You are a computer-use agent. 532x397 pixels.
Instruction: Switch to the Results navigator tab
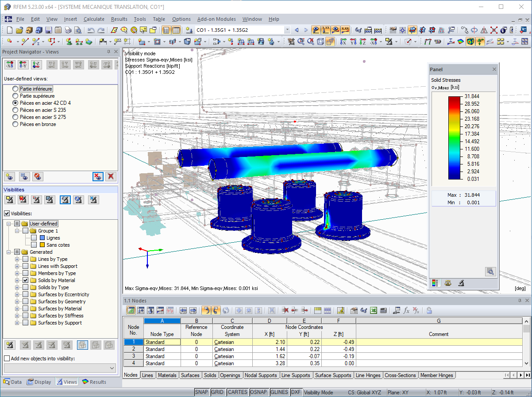[94, 382]
